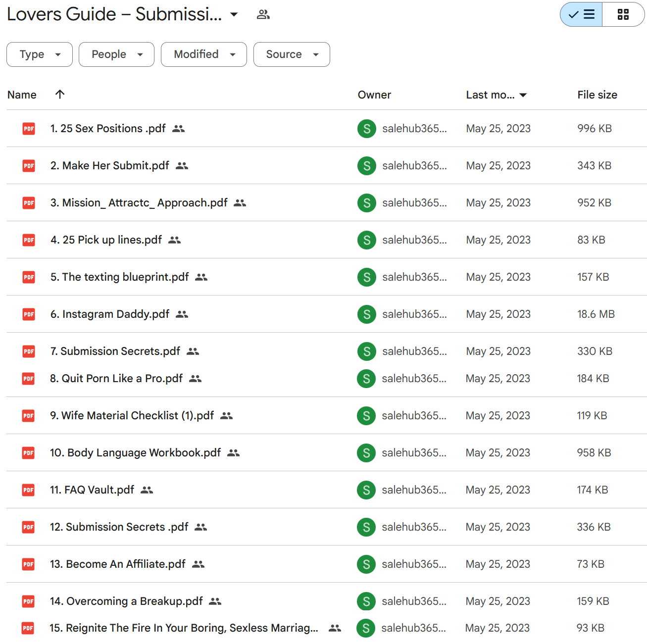Switch to grid layout view
647x644 pixels.
pyautogui.click(x=623, y=14)
